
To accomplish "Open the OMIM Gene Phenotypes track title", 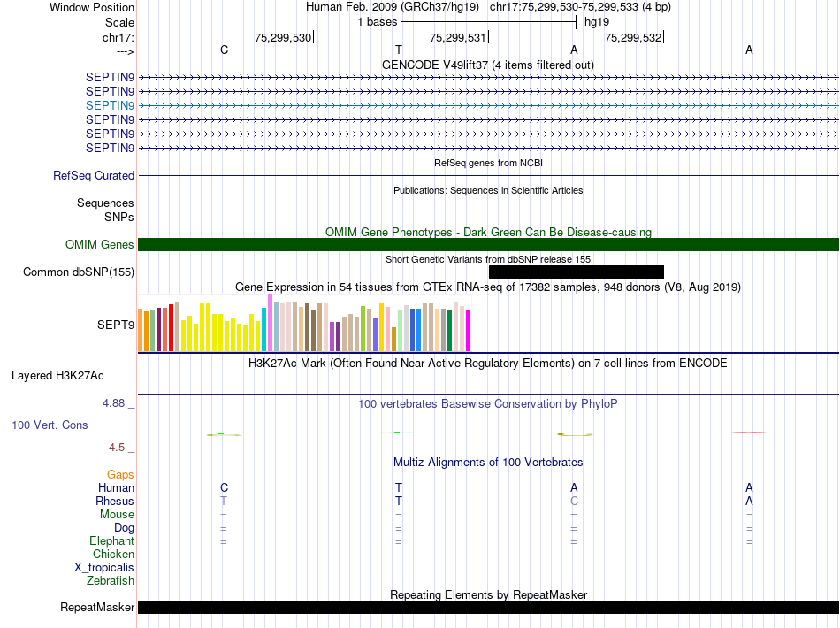I will 488,232.
